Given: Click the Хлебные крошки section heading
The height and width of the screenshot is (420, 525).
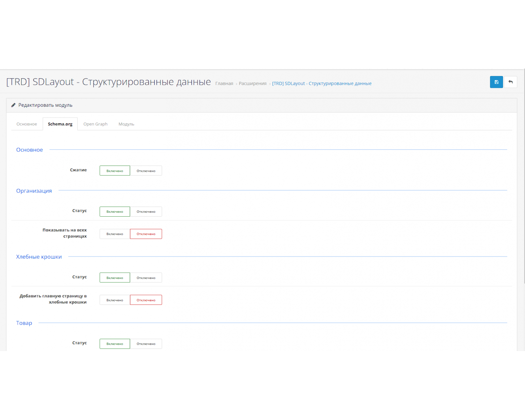Looking at the screenshot, I should click(39, 257).
